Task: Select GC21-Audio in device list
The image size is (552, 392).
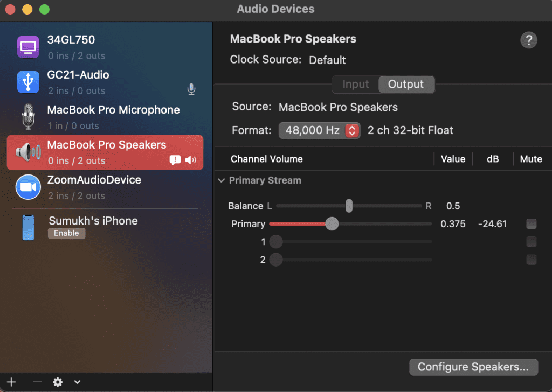Action: (x=105, y=82)
